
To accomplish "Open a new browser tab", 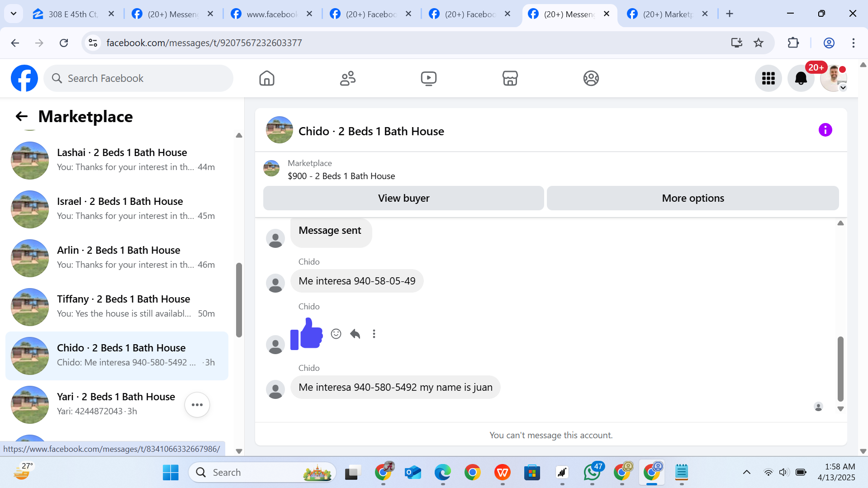I will pos(730,14).
